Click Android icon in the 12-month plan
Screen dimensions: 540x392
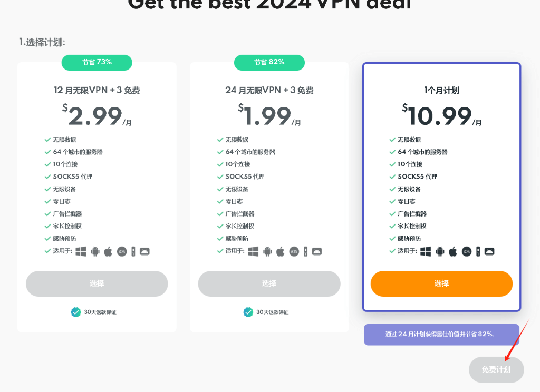[95, 251]
